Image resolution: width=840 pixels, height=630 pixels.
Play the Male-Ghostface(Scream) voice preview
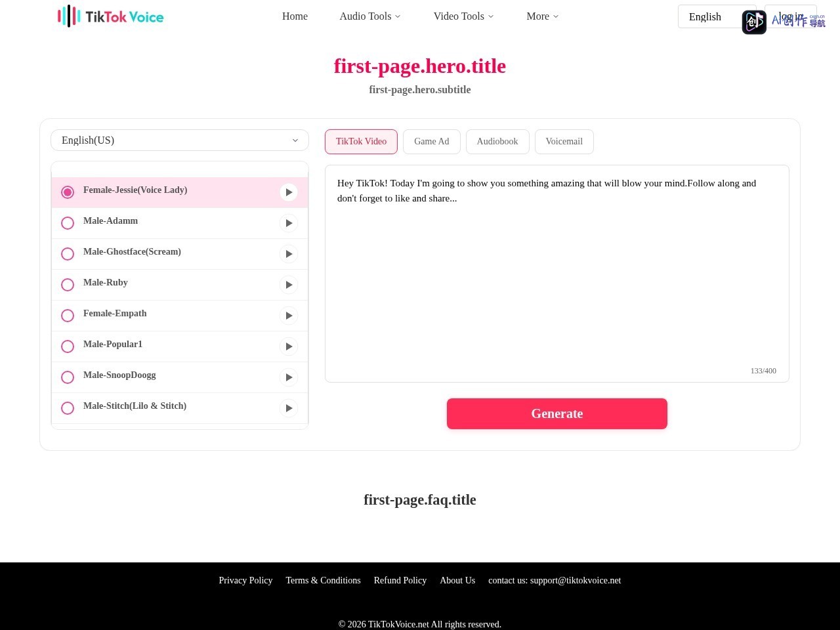click(289, 254)
